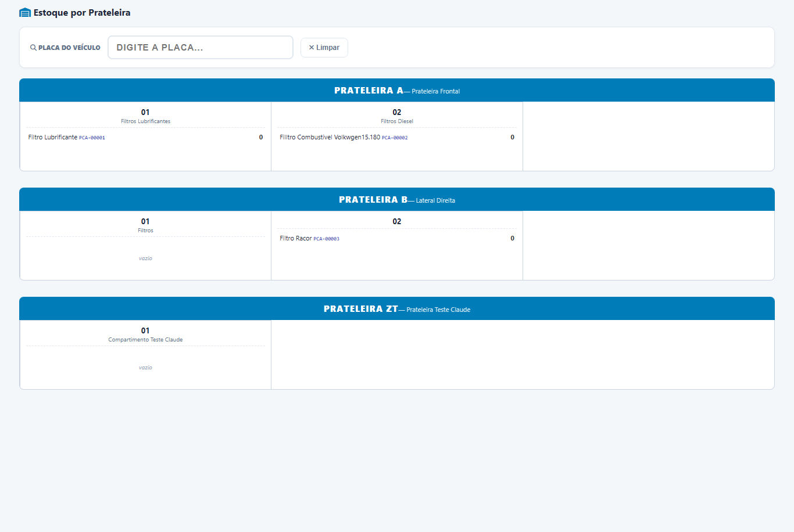Open compartment 02 in Prateleira B

[397, 221]
